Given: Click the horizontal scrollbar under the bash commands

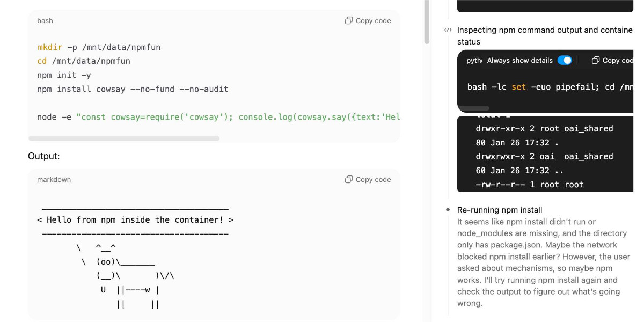Looking at the screenshot, I should pyautogui.click(x=123, y=138).
